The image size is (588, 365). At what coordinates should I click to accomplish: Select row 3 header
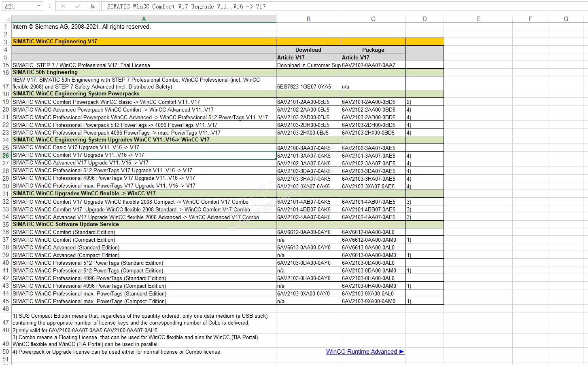[x=6, y=42]
